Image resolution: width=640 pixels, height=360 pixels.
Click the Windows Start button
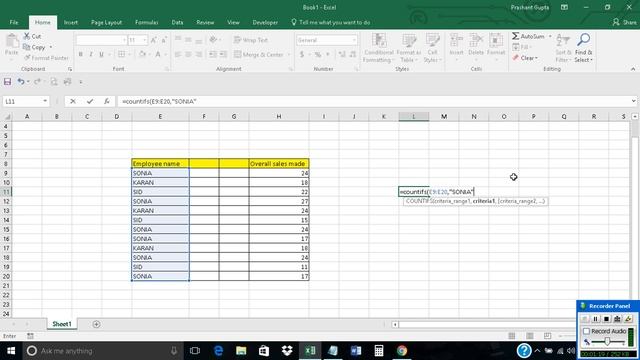11,351
